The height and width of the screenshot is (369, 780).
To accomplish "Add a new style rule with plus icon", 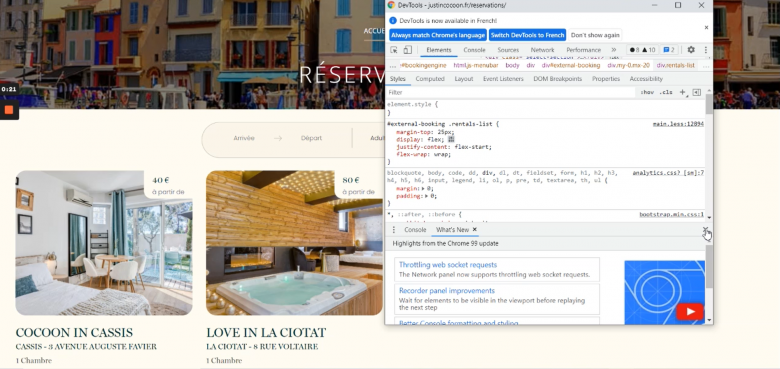I will (682, 92).
